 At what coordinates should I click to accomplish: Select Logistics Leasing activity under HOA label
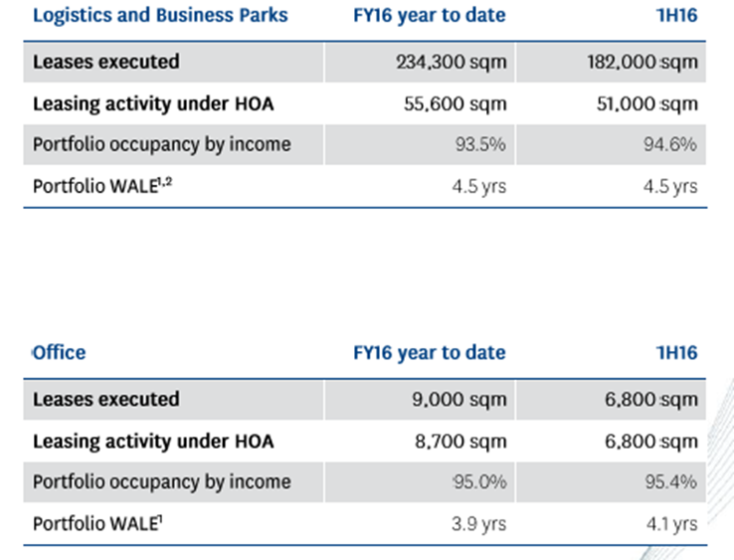(x=153, y=104)
